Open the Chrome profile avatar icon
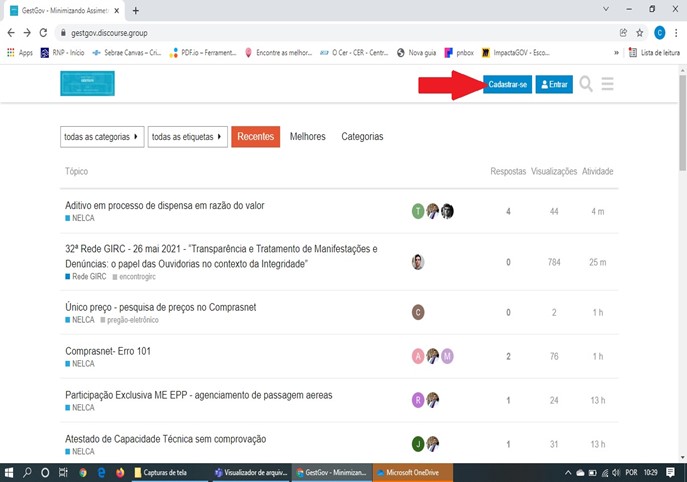 [x=659, y=32]
